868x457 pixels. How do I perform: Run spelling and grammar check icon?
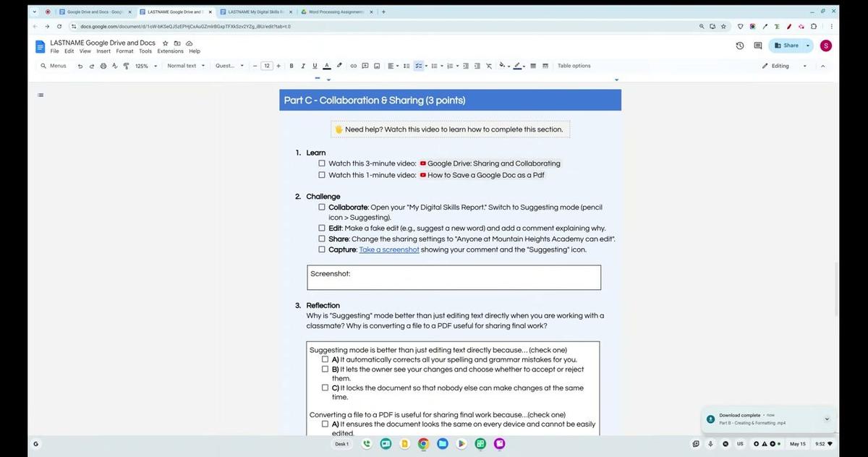tap(114, 66)
